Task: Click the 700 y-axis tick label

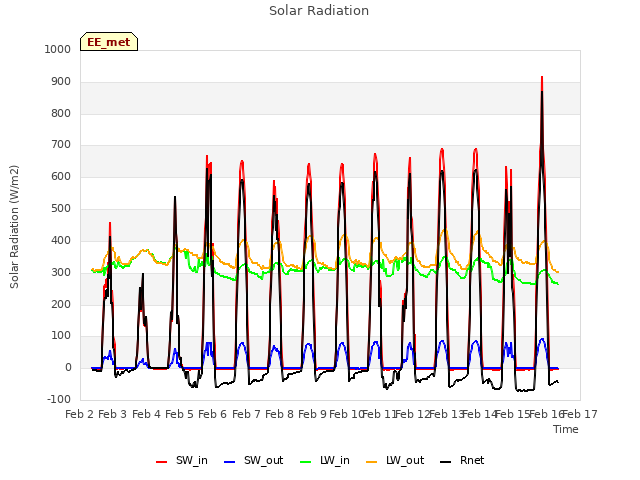Action: (61, 145)
